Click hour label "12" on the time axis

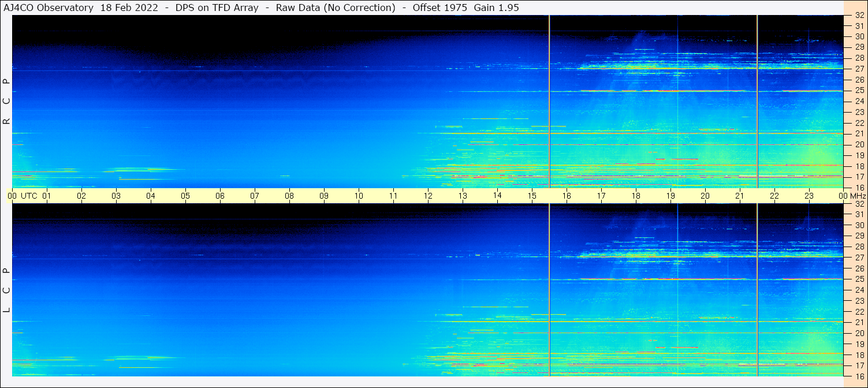pos(428,196)
